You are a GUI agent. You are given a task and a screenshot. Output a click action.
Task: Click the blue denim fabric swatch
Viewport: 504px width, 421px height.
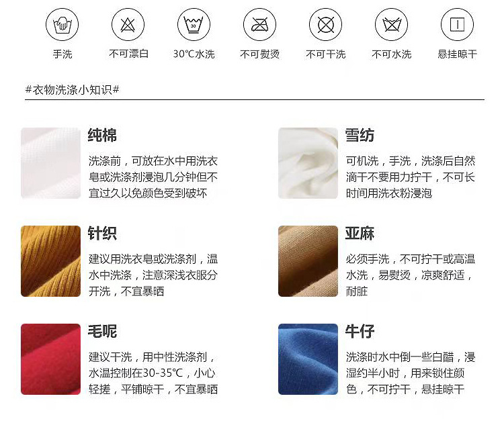coord(308,359)
